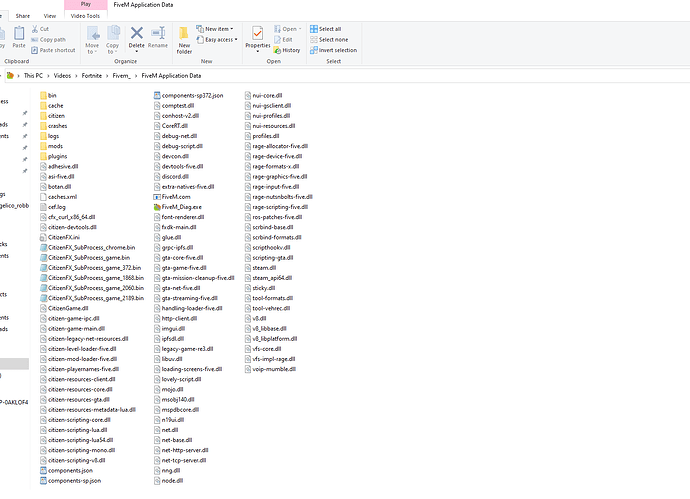Click This PC in address bar
The width and height of the screenshot is (690, 499).
pos(33,76)
